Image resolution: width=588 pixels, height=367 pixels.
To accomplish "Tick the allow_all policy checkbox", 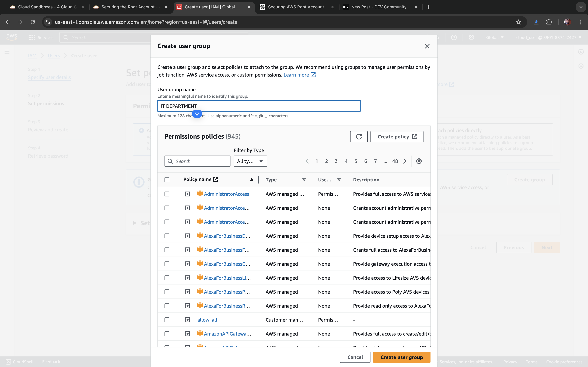I will coord(167,320).
